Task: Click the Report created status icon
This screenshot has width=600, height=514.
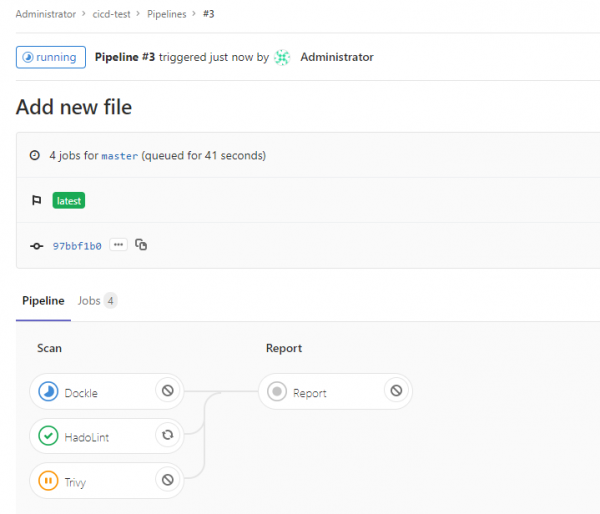Action: pos(277,392)
